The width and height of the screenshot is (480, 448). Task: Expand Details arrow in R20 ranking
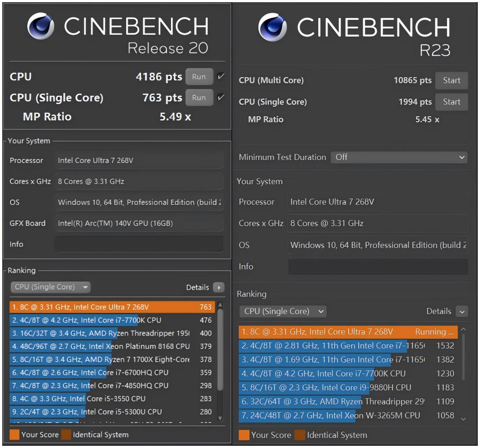click(x=219, y=287)
